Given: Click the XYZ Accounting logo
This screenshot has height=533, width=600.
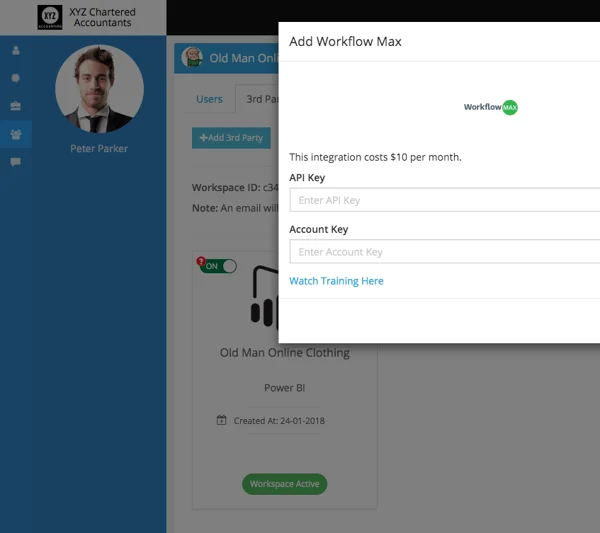Looking at the screenshot, I should 50,17.
